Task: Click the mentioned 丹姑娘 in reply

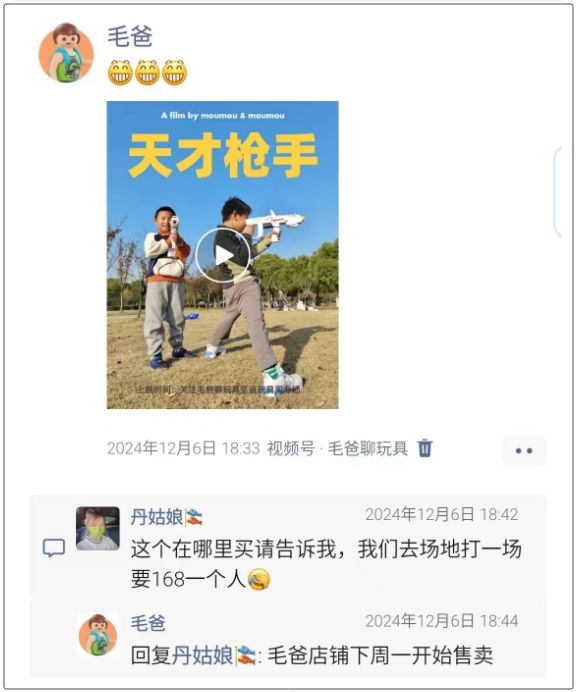Action: 202,655
